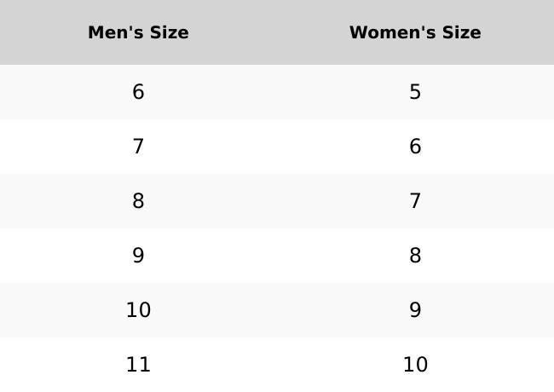
Task: Select men's size 8 cell
Action: [138, 201]
